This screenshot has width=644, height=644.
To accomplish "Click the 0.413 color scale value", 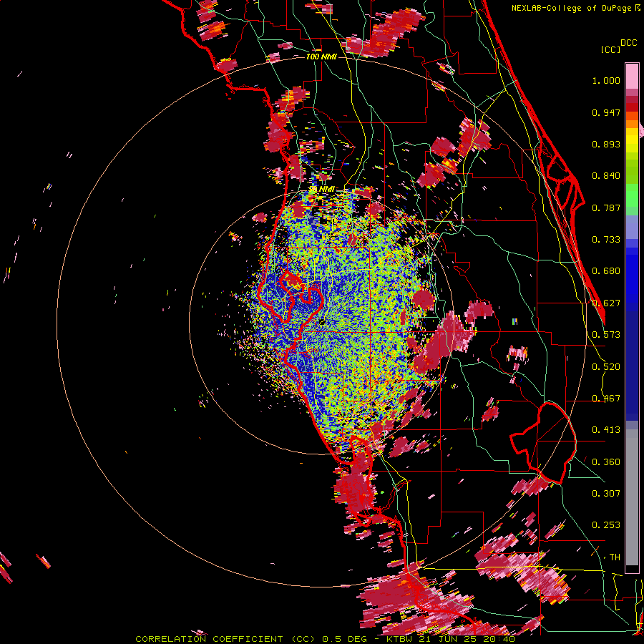I will pyautogui.click(x=606, y=430).
